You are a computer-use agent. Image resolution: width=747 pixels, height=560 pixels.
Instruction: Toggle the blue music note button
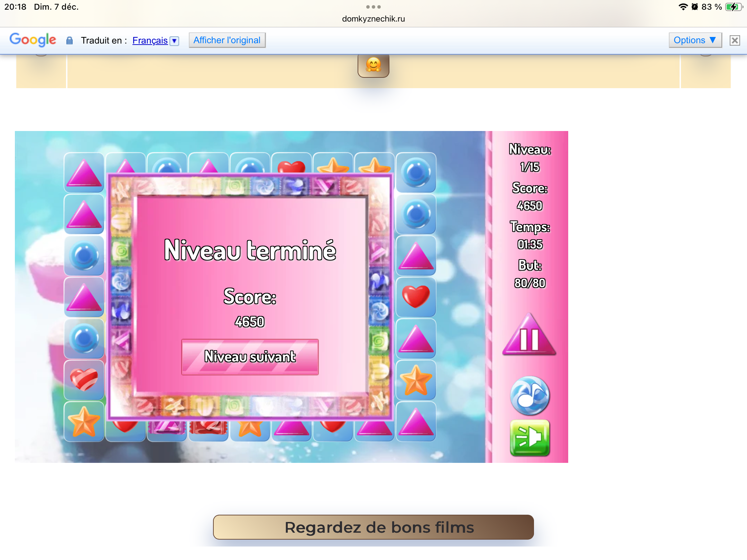point(530,396)
